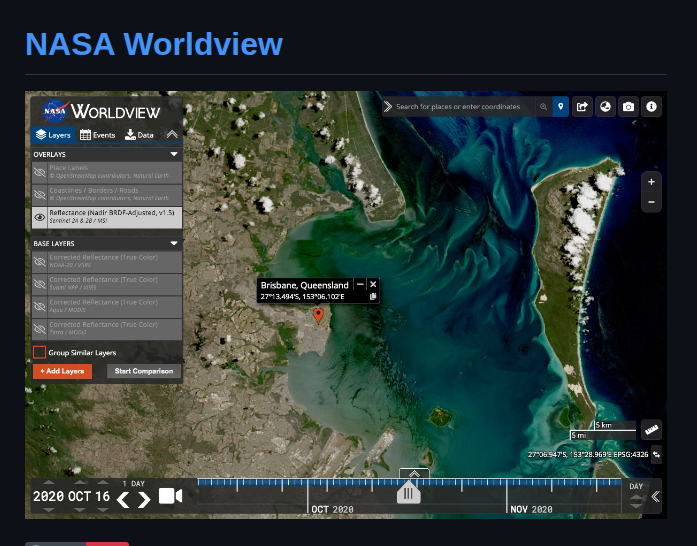Click the search places input field
This screenshot has height=546, width=697.
464,107
